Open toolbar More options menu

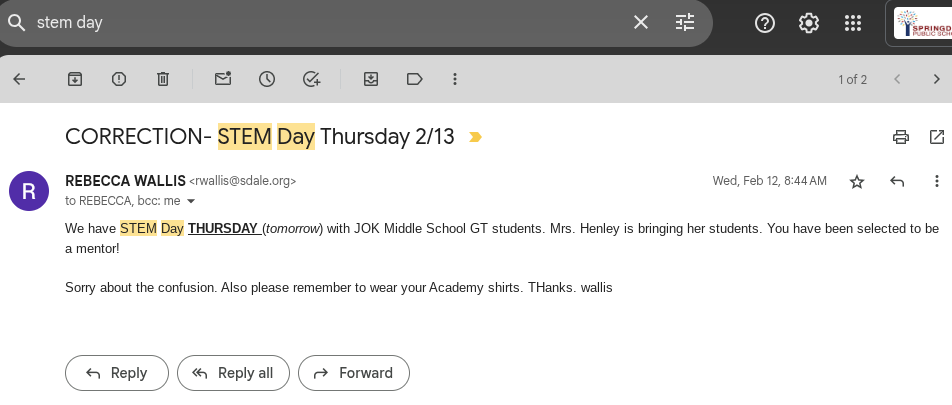(x=455, y=79)
